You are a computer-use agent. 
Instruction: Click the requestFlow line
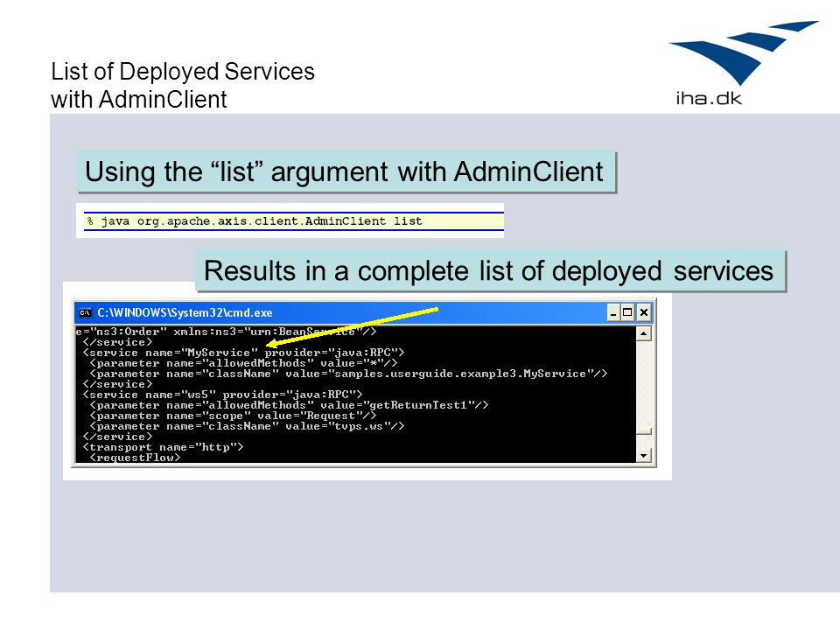click(x=135, y=458)
